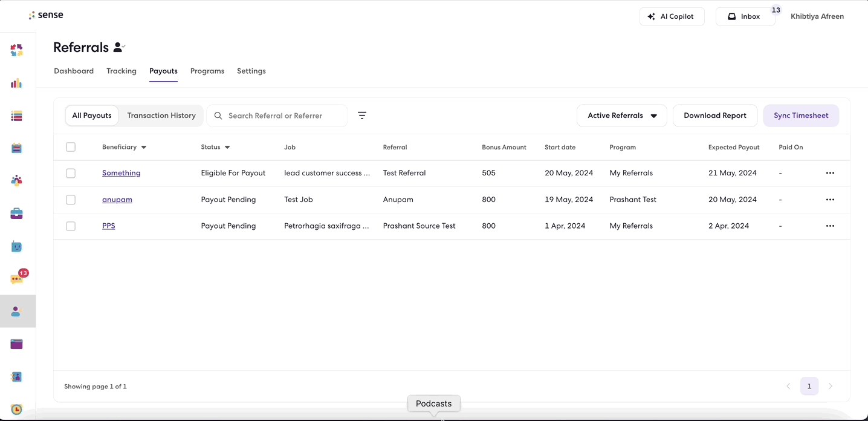This screenshot has height=421, width=868.
Task: Open the calendar sidebar icon
Action: [17, 148]
